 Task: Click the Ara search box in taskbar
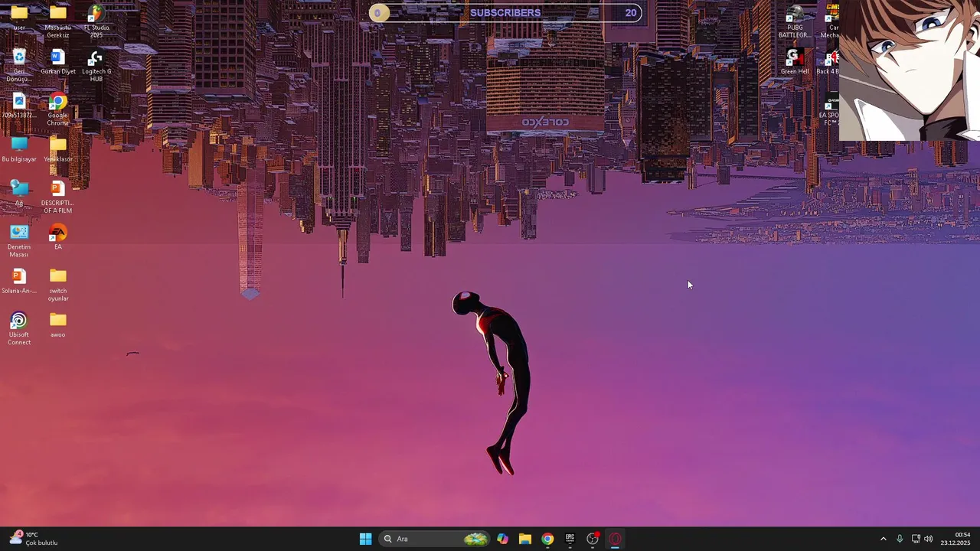coord(435,539)
